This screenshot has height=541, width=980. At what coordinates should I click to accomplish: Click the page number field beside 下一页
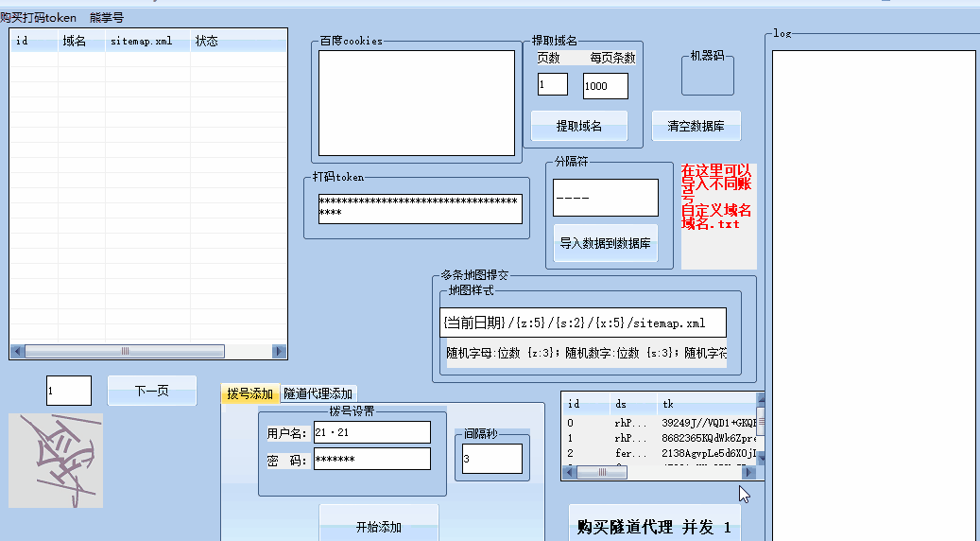click(x=69, y=391)
